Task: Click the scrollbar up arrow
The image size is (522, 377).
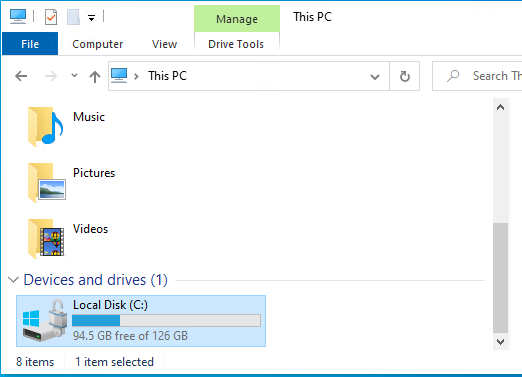Action: click(x=500, y=107)
